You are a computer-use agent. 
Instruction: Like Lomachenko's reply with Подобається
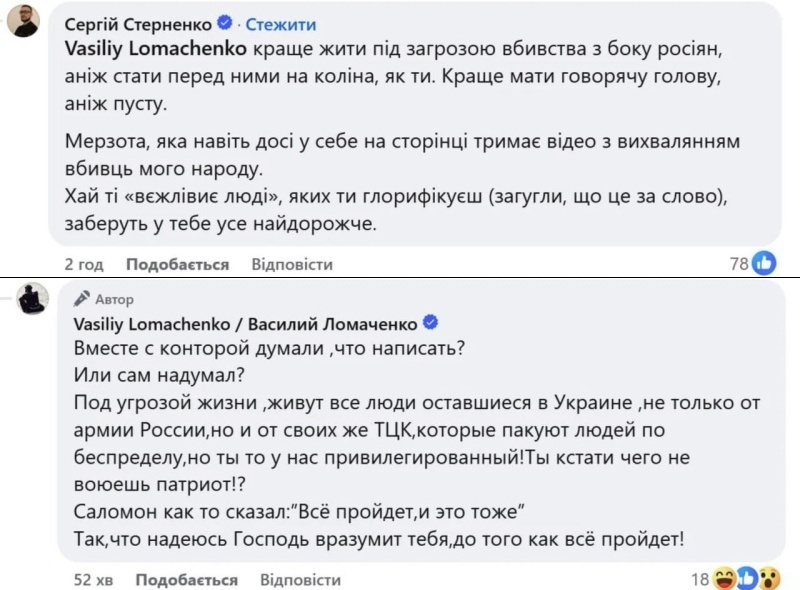pyautogui.click(x=187, y=579)
